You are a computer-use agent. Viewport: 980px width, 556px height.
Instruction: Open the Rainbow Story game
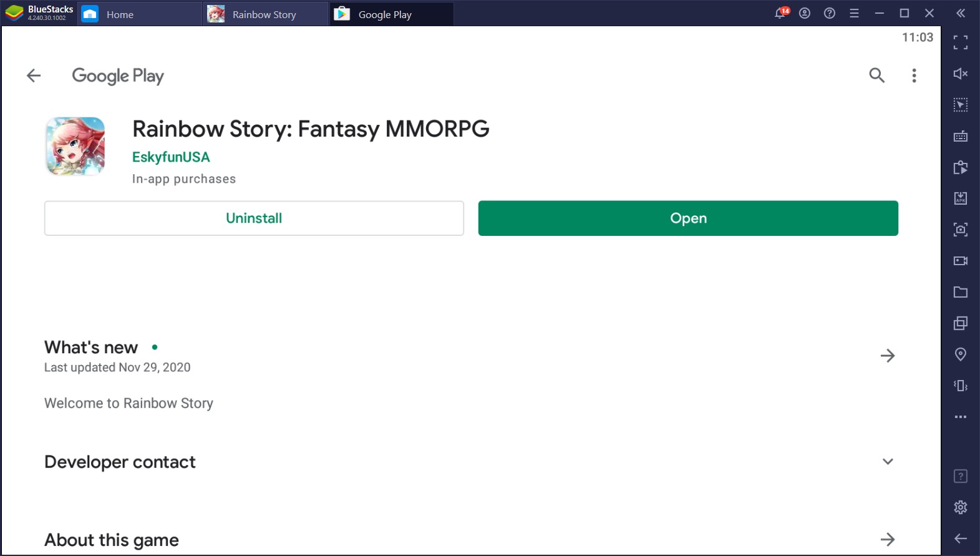[x=688, y=218]
